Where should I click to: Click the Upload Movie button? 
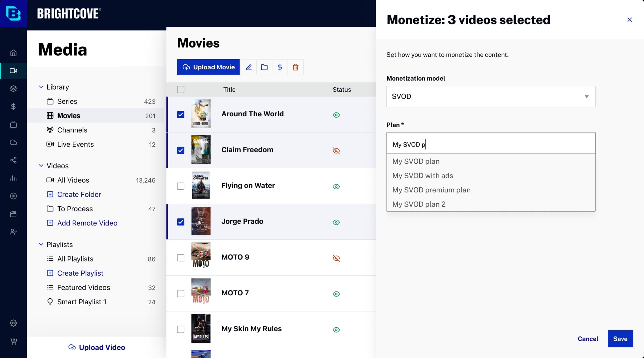point(208,67)
